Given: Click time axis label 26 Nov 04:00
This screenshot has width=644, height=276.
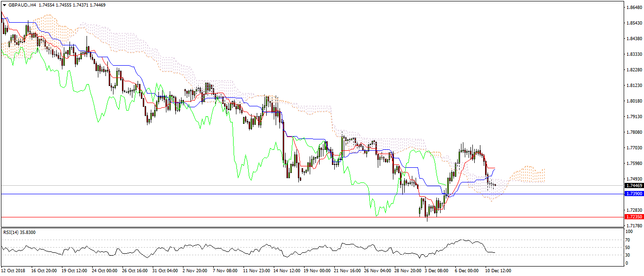Looking at the screenshot, I should 377,271.
